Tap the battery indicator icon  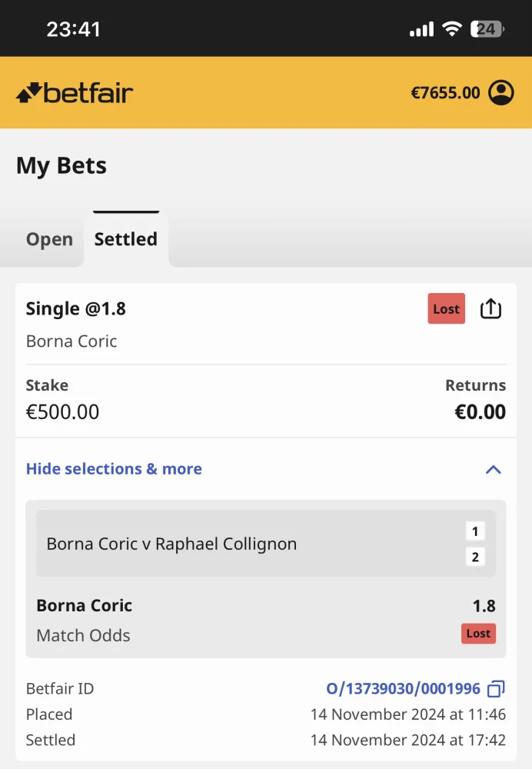(x=488, y=29)
